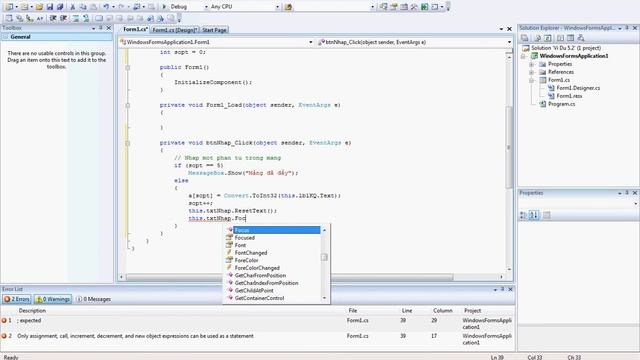Sort properties alphabetically in Properties panel
The height and width of the screenshot is (360, 640).
click(x=533, y=215)
